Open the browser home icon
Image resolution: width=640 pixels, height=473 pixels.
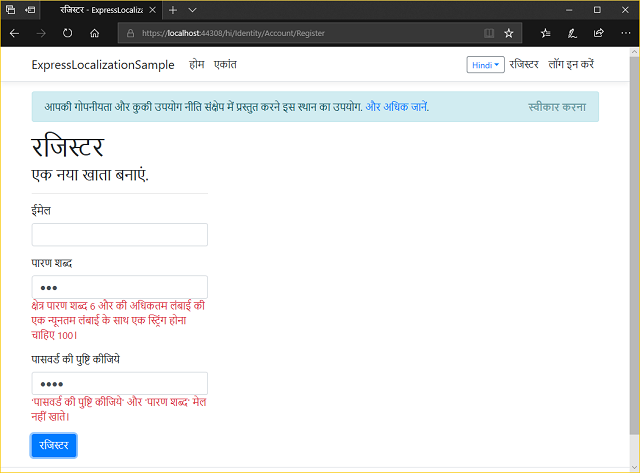pyautogui.click(x=95, y=33)
